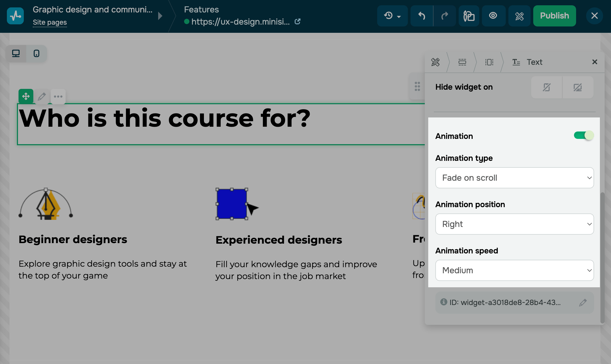Open the Animation position dropdown
Screen dimensions: 611x364
point(514,224)
